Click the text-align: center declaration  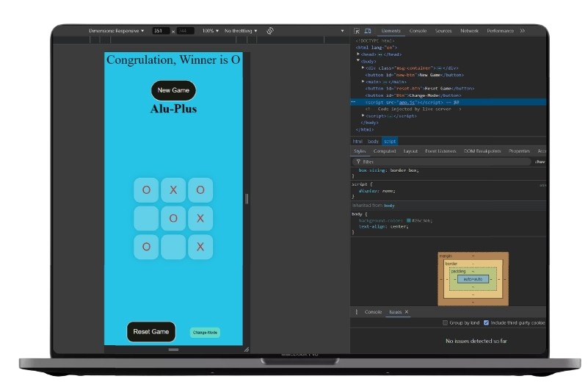(x=383, y=226)
